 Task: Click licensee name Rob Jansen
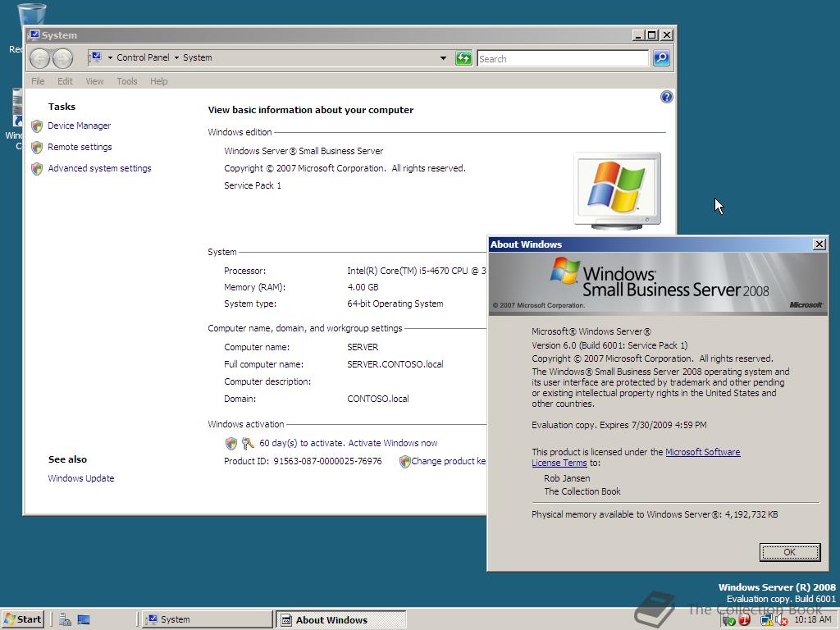pos(567,478)
